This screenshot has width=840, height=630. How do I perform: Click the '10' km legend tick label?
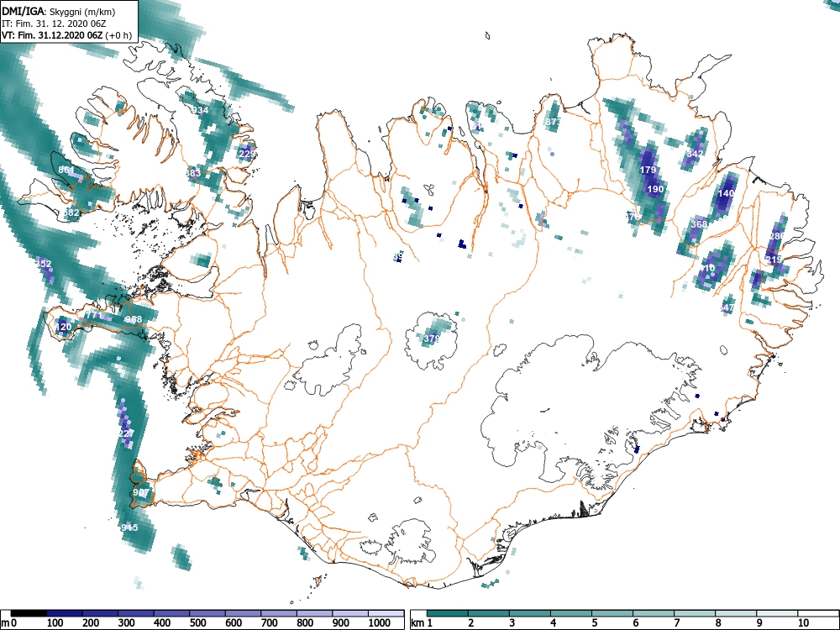(803, 623)
